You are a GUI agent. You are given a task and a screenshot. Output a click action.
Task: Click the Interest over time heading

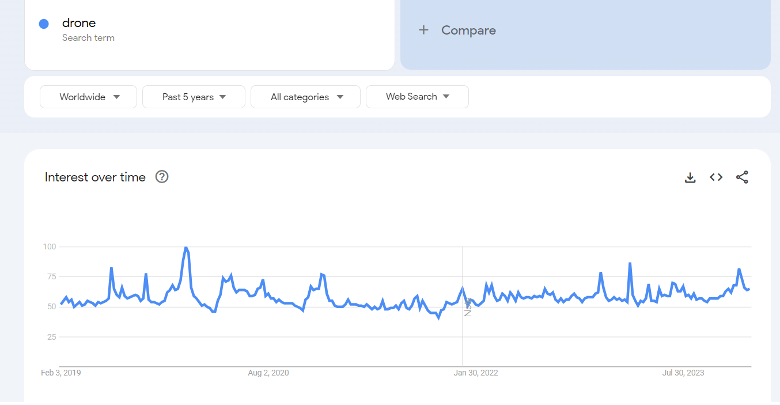[95, 177]
